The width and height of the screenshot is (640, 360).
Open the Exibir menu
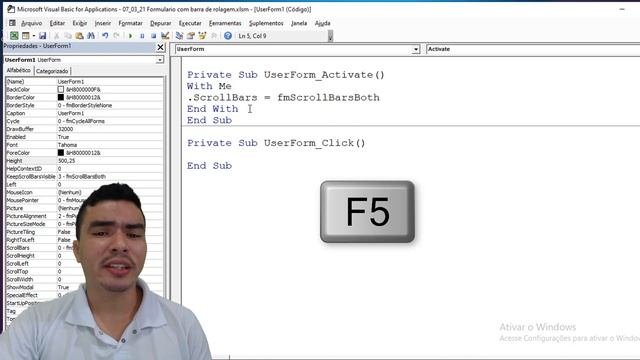coord(80,23)
